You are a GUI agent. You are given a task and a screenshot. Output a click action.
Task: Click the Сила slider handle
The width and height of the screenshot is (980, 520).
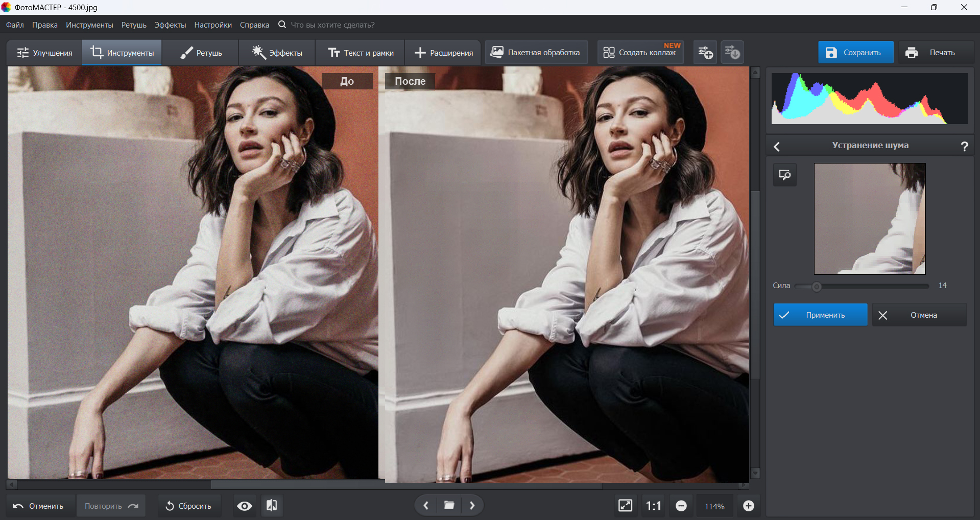[817, 287]
